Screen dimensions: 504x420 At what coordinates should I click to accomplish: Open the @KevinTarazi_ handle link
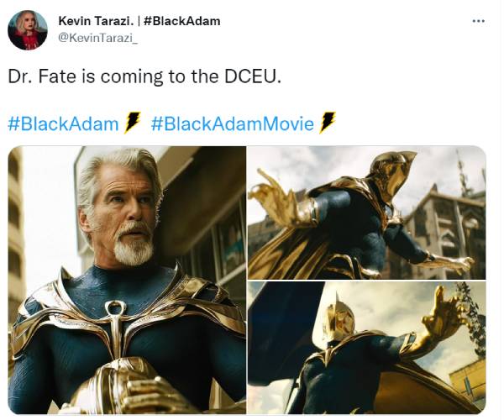[97, 38]
